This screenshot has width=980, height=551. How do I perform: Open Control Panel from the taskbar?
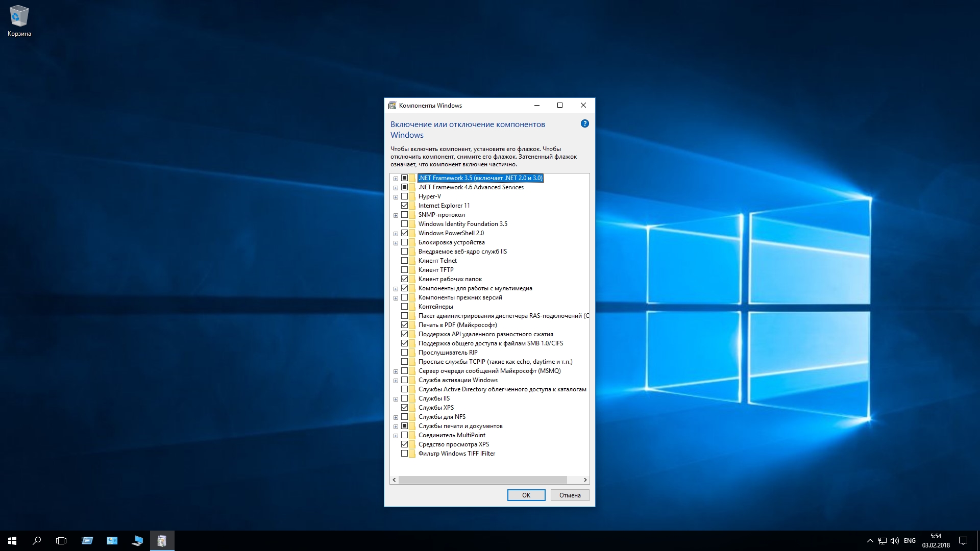[112, 541]
